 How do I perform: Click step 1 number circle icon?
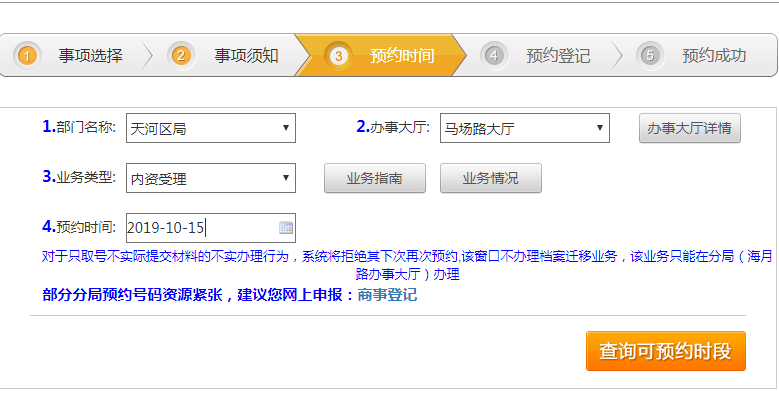[27, 56]
